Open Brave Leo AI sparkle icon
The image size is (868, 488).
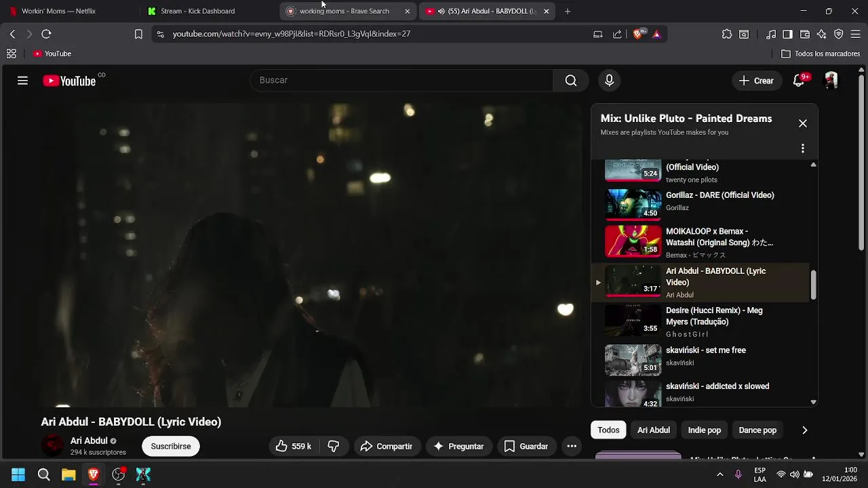pyautogui.click(x=822, y=34)
